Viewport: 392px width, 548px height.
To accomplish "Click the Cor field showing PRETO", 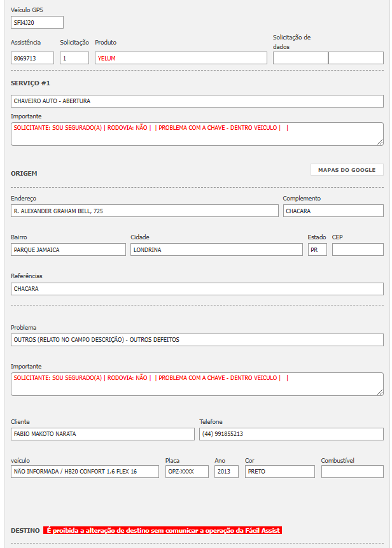I will (279, 472).
